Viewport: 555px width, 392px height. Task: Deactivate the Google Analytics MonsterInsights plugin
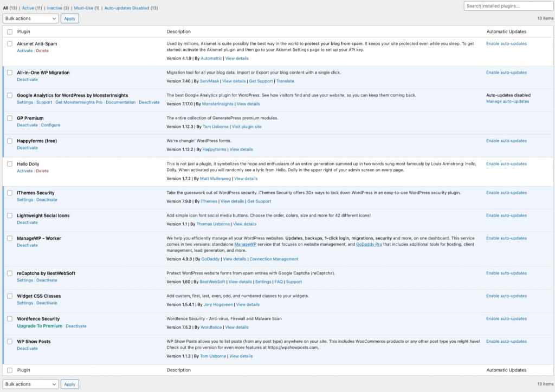(149, 102)
